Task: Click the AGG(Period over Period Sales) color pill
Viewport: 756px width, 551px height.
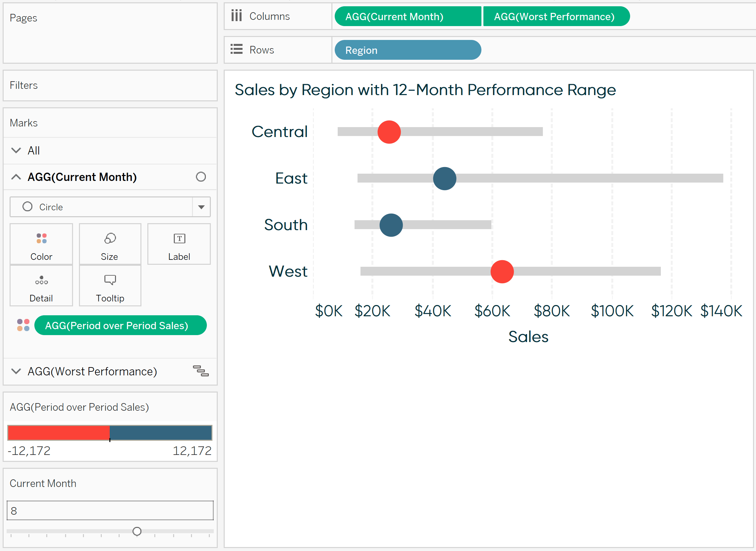Action: tap(121, 325)
